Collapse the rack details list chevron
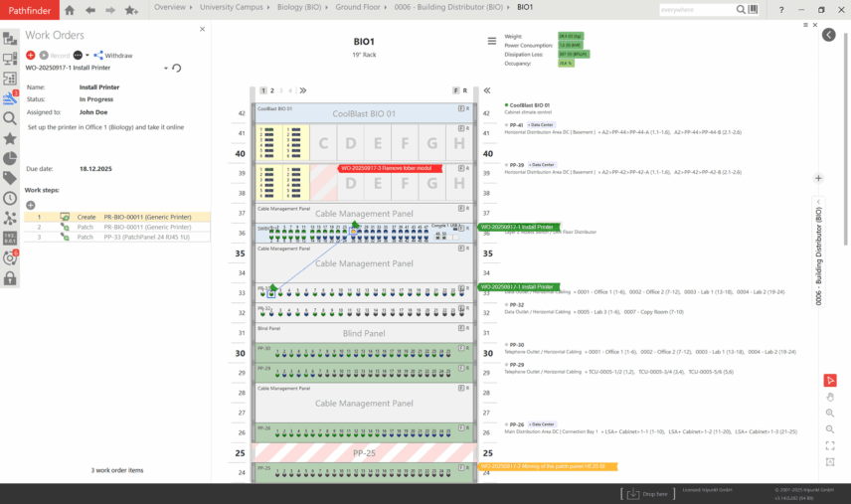 (x=487, y=90)
